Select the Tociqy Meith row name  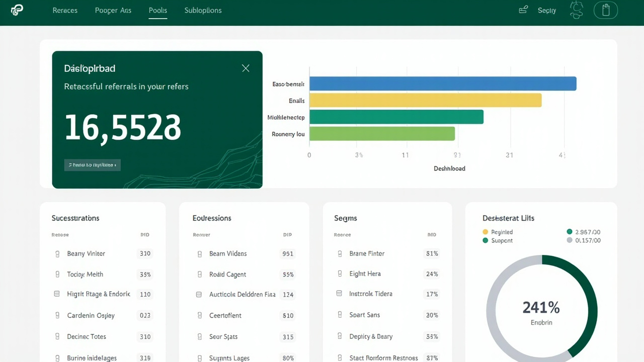click(x=85, y=275)
